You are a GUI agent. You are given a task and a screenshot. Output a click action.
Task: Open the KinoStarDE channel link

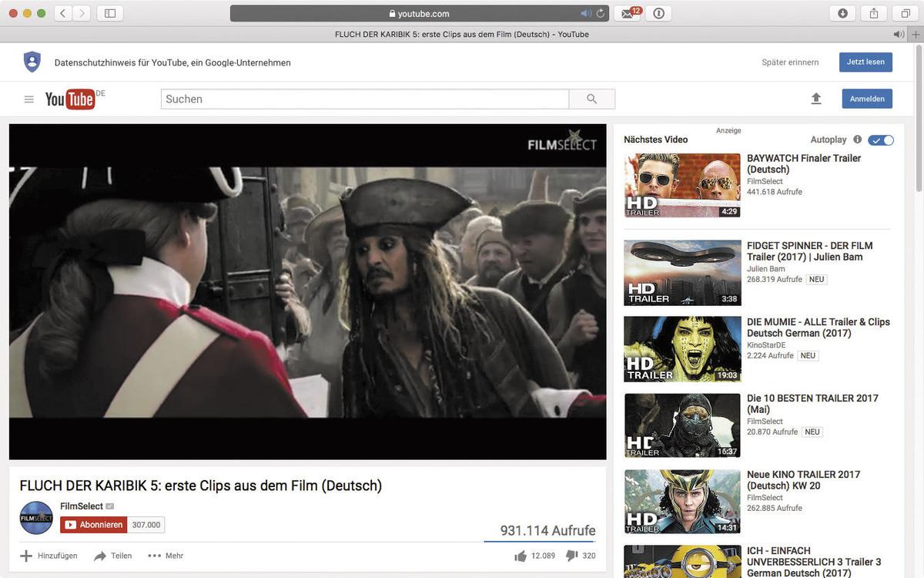pos(768,345)
